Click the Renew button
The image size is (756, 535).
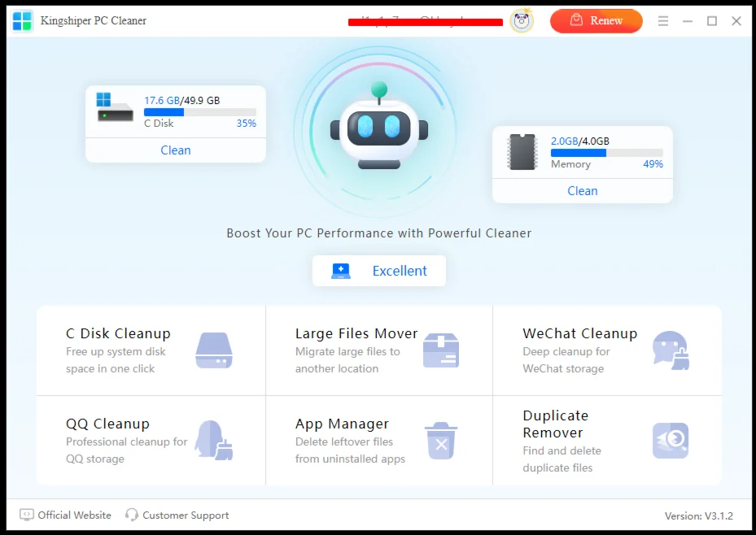(596, 20)
